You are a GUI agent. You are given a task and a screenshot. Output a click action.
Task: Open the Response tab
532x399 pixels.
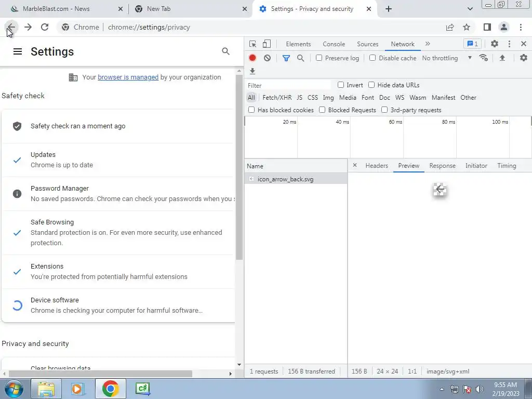click(x=443, y=166)
